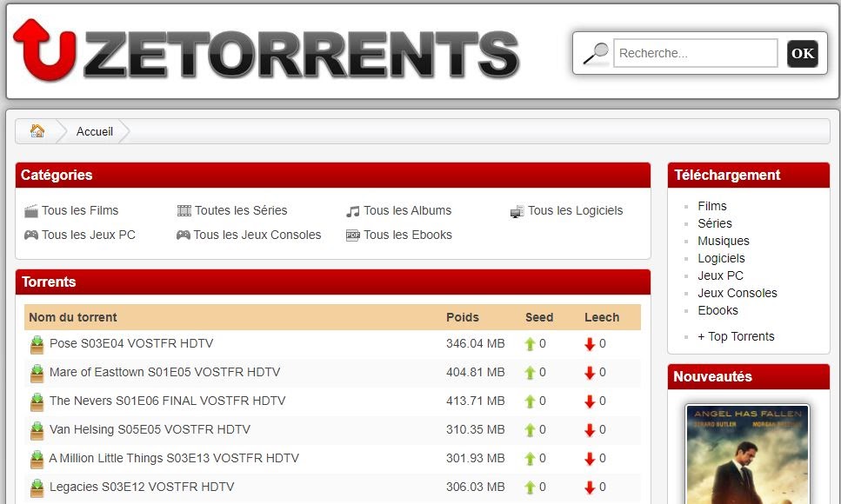
Task: Click the Leech column header
Action: [602, 317]
